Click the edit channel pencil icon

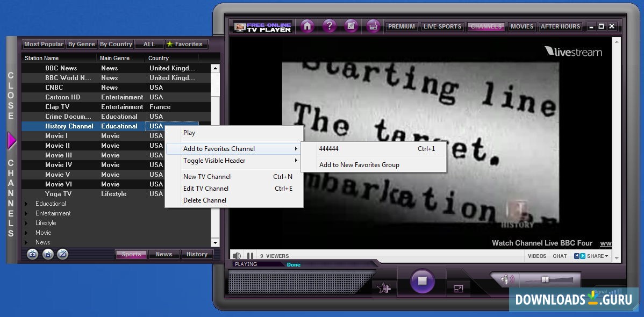62,254
